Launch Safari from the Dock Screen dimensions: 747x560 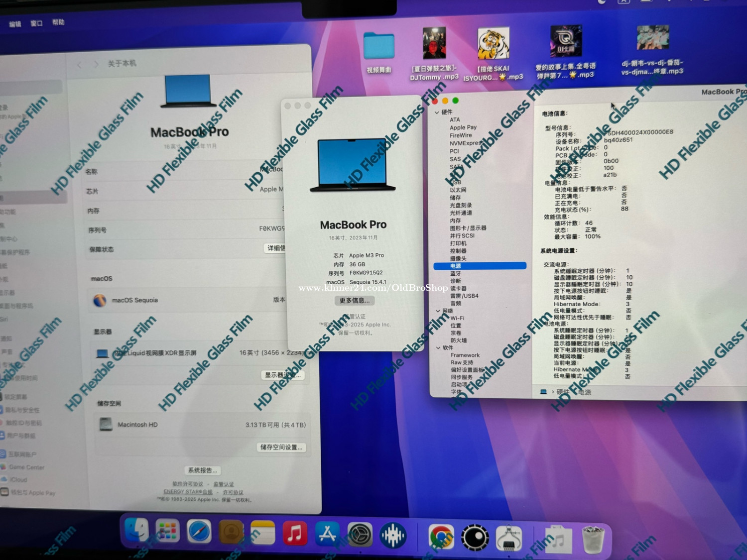pyautogui.click(x=199, y=532)
